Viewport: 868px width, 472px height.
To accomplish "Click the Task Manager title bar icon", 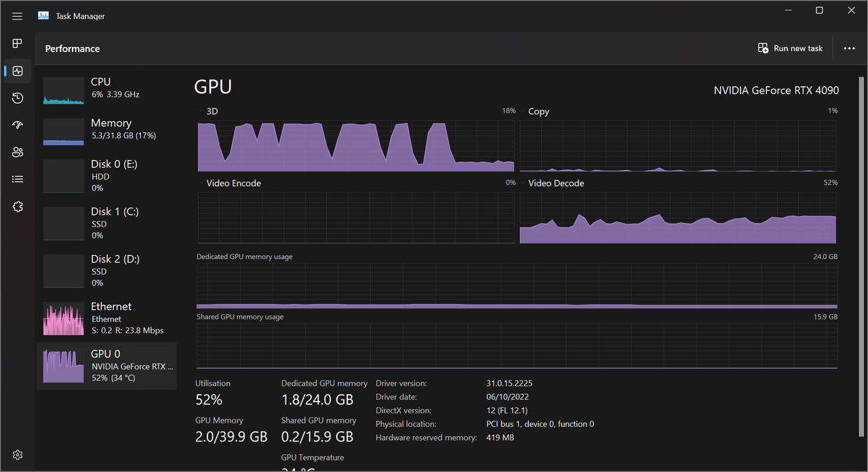I will (x=43, y=16).
